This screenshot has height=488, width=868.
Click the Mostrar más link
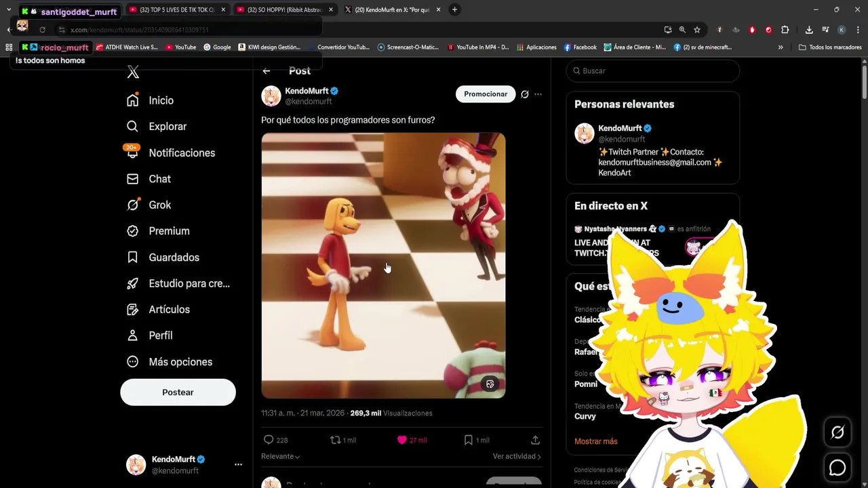point(596,441)
